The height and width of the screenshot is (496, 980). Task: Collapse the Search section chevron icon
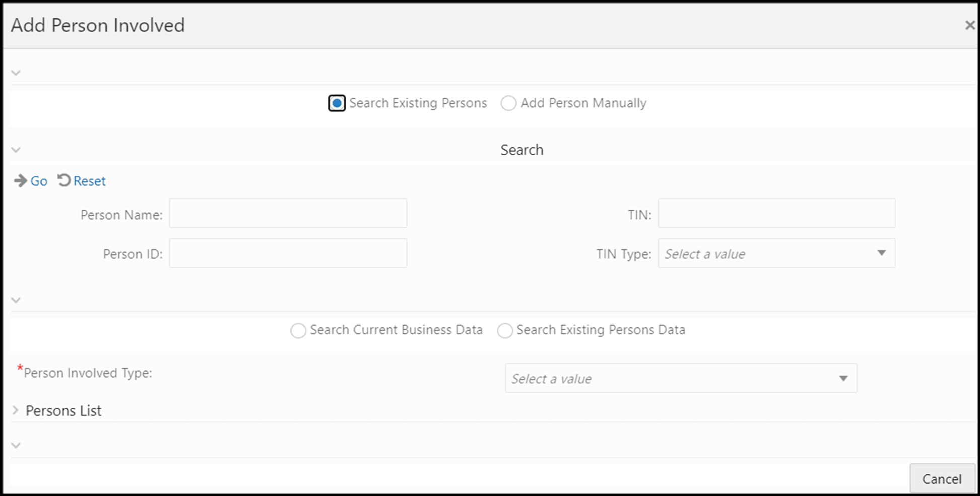point(16,150)
